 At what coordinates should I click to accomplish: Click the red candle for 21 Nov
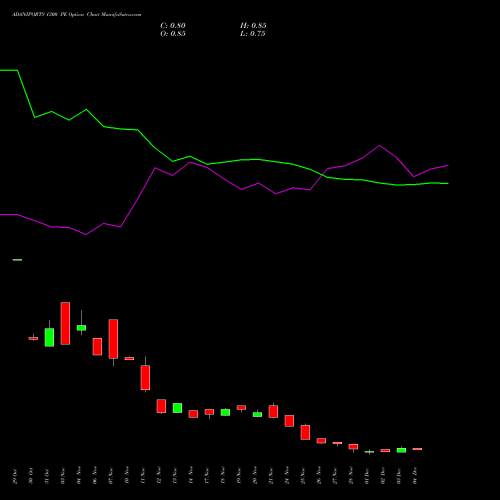pyautogui.click(x=273, y=411)
